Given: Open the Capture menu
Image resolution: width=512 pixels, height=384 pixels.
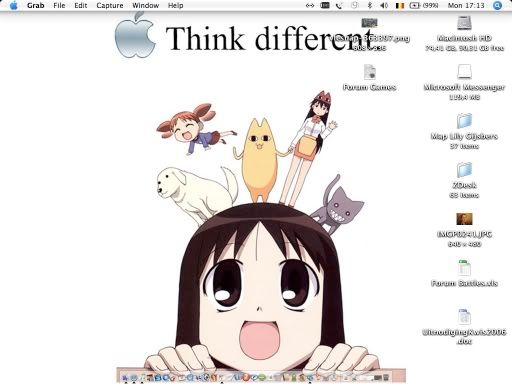Looking at the screenshot, I should tap(110, 6).
